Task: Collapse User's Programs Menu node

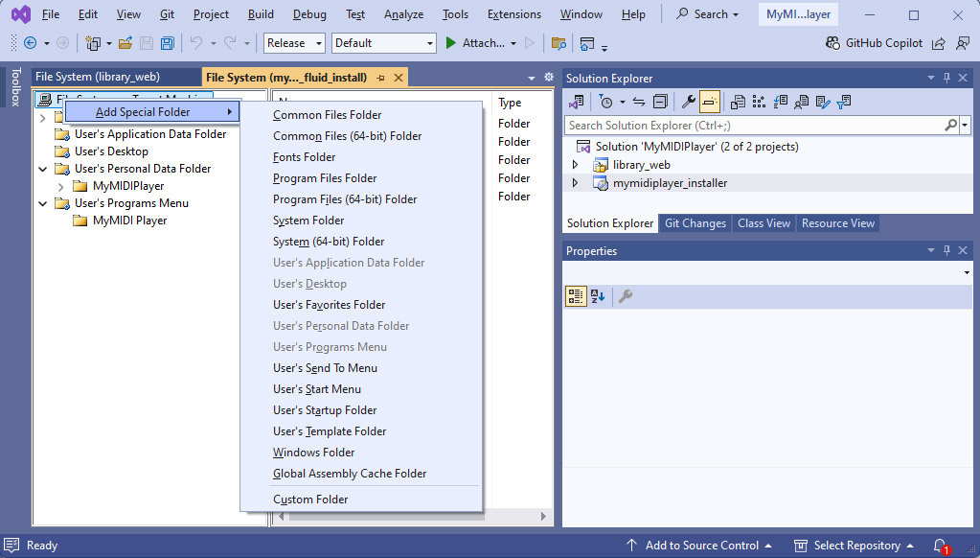Action: click(42, 203)
